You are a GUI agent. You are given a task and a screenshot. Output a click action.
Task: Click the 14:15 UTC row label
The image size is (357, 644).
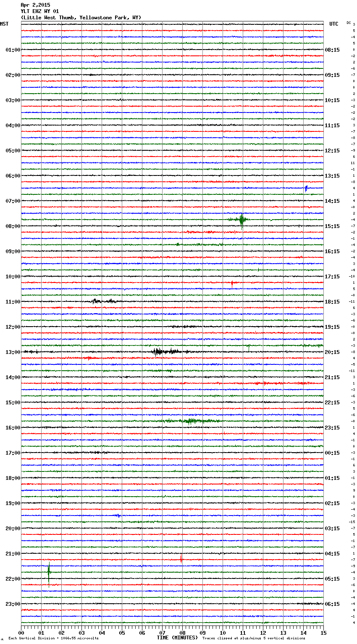pyautogui.click(x=332, y=201)
